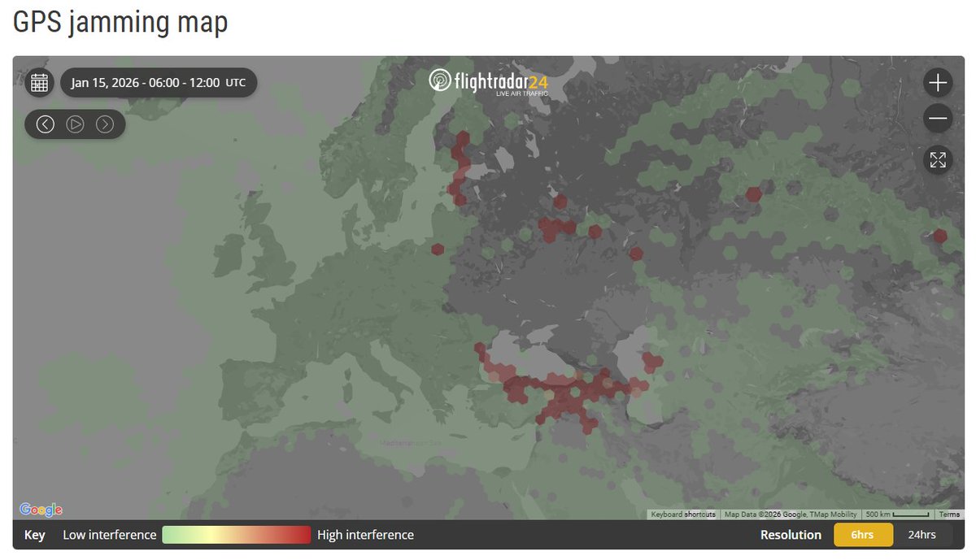Click the Flightradar24 logo
This screenshot has width=976, height=560.
pos(489,82)
